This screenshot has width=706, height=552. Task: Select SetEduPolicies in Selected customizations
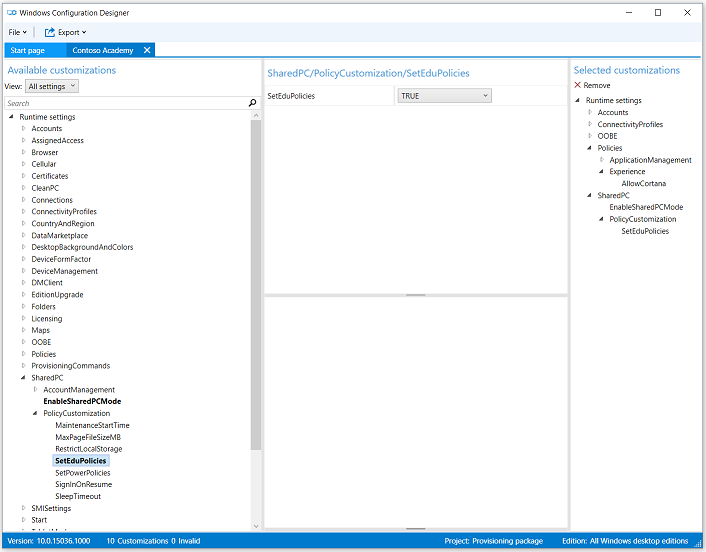point(645,231)
